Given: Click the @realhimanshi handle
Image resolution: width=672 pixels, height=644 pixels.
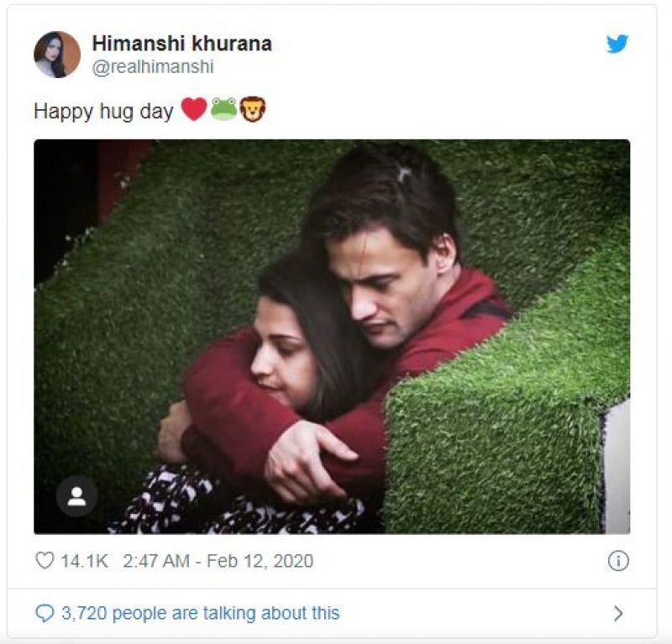Looking at the screenshot, I should (x=152, y=68).
